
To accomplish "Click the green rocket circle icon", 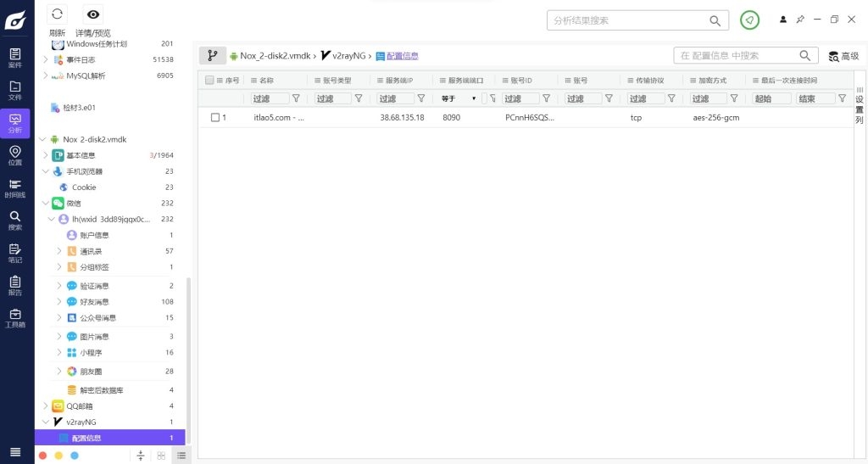I will point(749,20).
